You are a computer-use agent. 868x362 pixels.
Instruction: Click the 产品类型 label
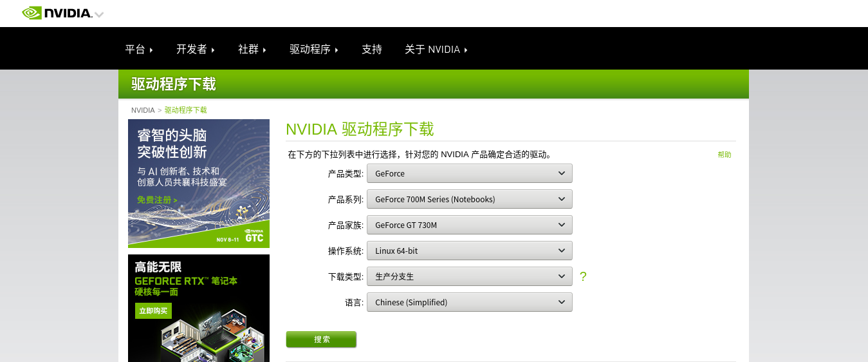[x=346, y=174]
